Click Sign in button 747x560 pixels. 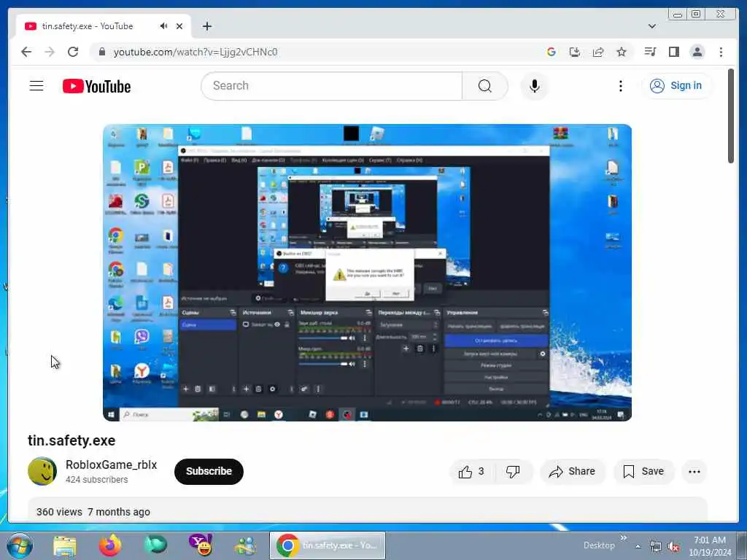[676, 86]
